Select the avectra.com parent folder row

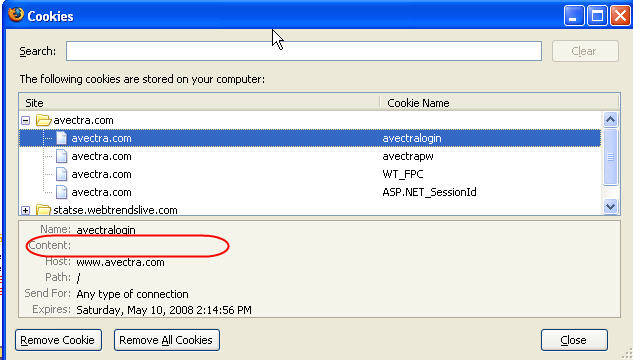click(x=310, y=120)
